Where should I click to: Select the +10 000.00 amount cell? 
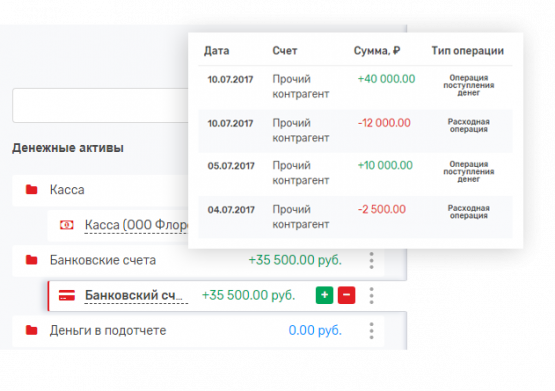tap(385, 166)
